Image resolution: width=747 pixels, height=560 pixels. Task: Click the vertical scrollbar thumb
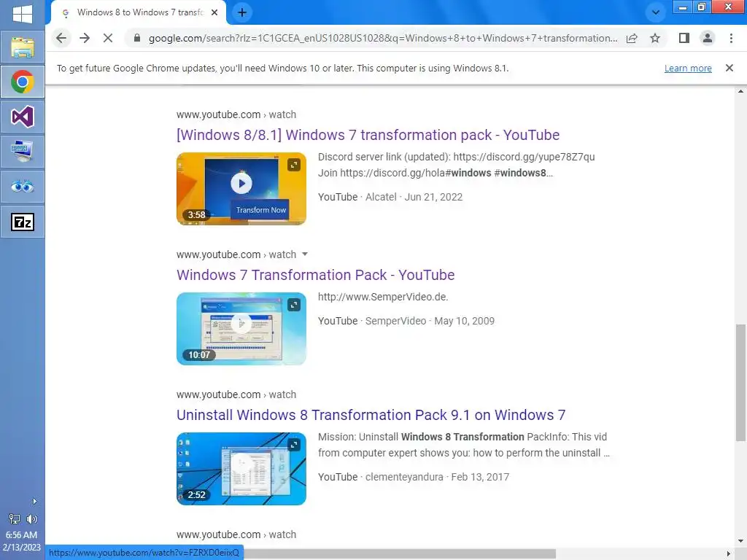coord(740,383)
